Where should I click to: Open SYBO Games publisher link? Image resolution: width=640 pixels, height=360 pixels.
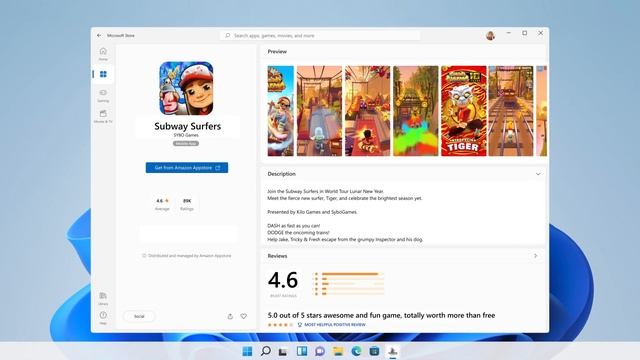coord(186,135)
